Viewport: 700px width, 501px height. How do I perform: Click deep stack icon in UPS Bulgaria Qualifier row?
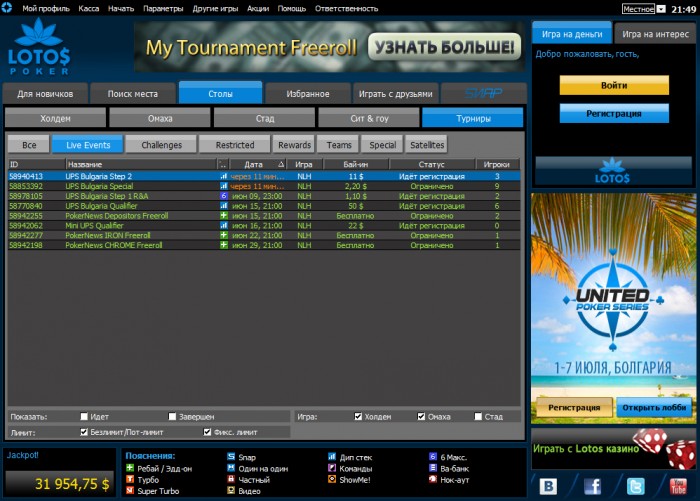(224, 206)
